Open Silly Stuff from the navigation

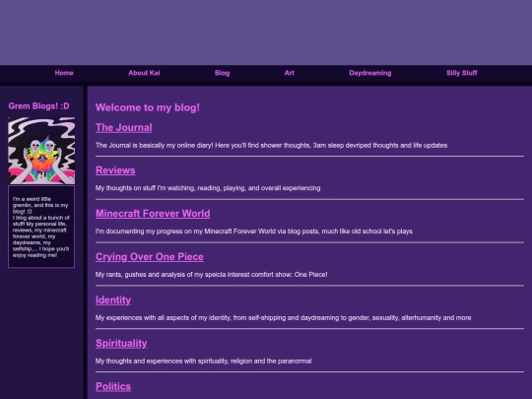(x=461, y=73)
